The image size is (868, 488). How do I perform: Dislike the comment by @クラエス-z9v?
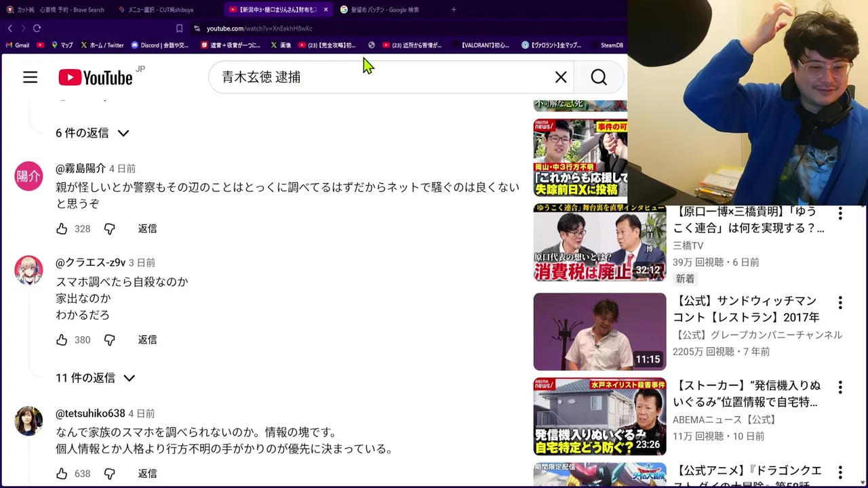110,340
